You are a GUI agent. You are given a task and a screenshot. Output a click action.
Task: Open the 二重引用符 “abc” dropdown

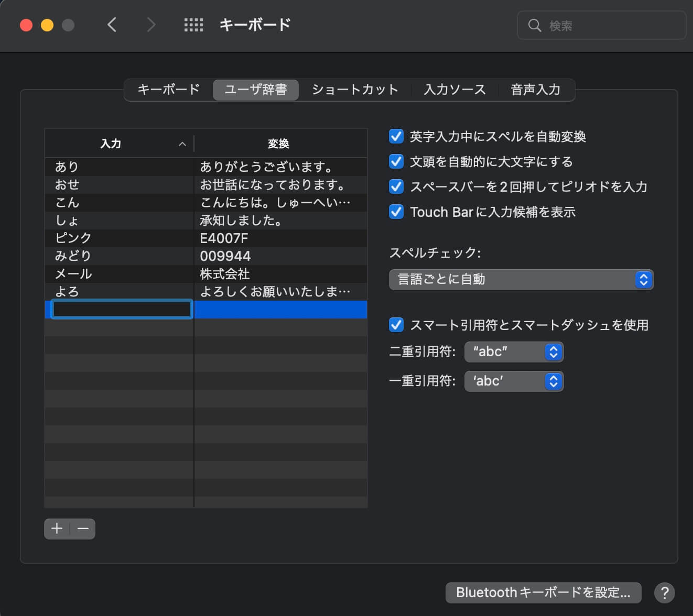tap(514, 352)
